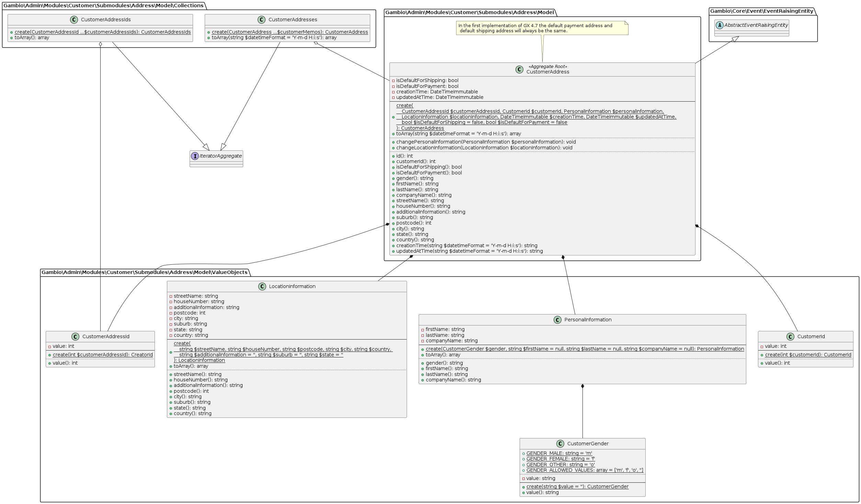Click the LocationInformation class C icon
This screenshot has width=861, height=504.
262,287
